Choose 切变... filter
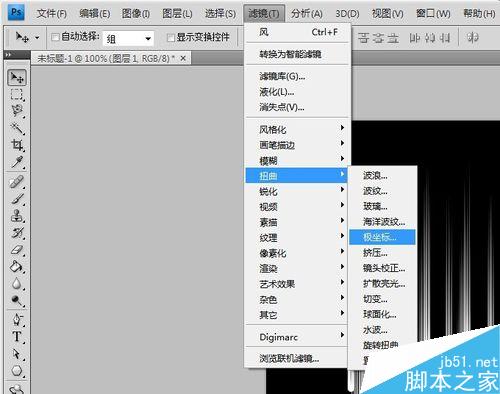This screenshot has width=500, height=394. tap(382, 299)
